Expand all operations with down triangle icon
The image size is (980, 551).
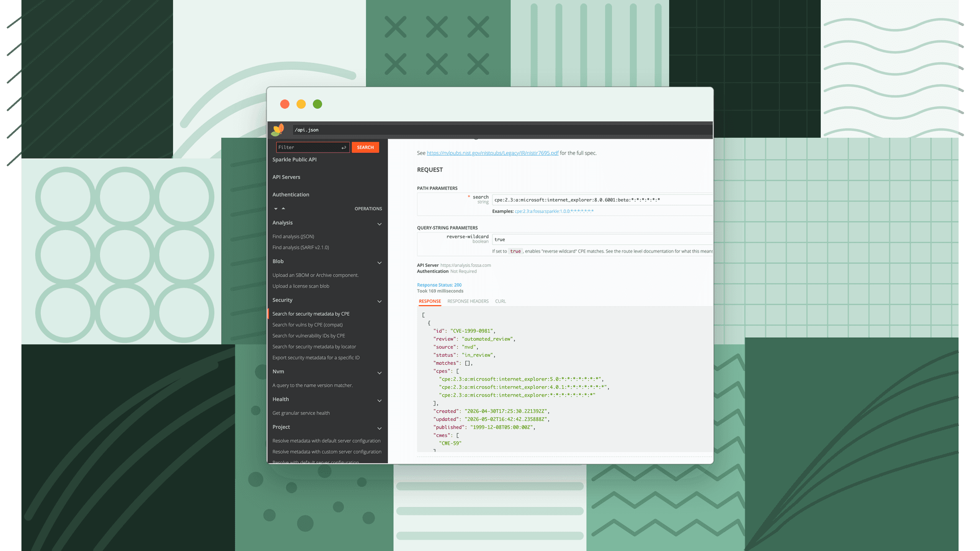point(276,209)
